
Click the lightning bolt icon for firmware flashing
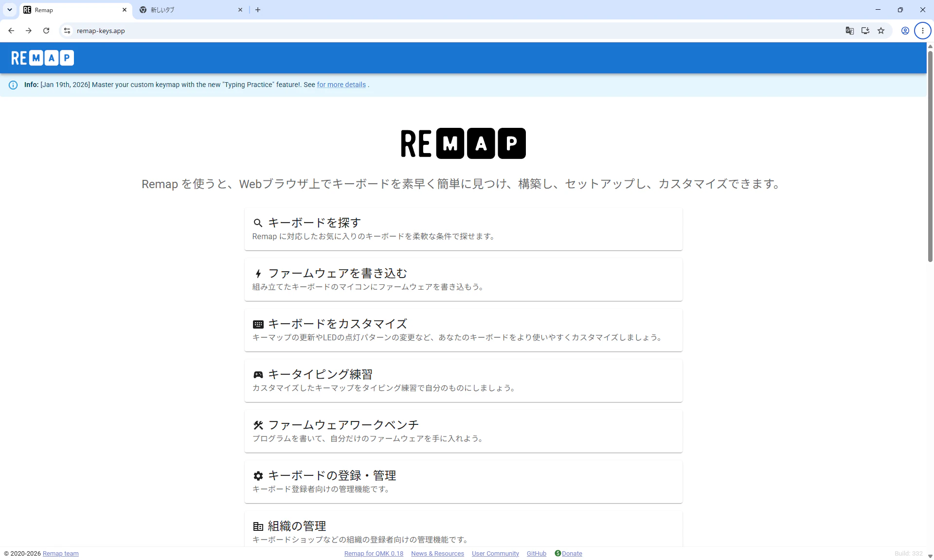[x=258, y=273]
